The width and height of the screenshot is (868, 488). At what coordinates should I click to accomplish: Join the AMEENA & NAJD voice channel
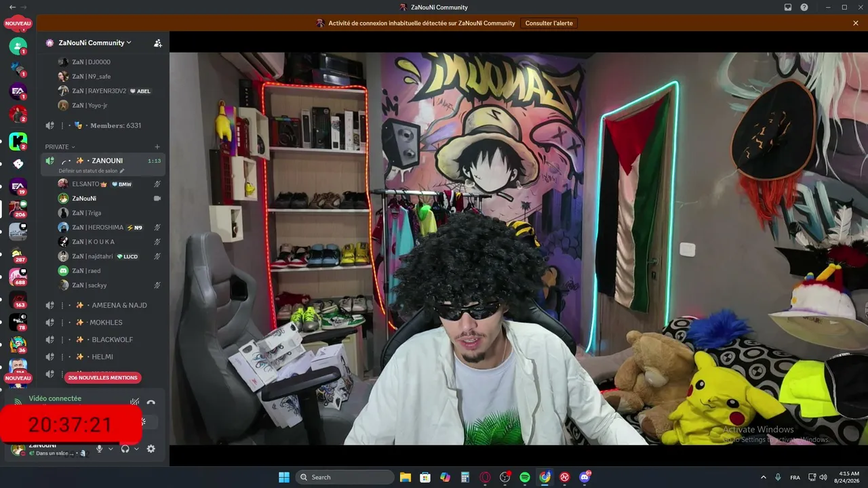point(103,305)
